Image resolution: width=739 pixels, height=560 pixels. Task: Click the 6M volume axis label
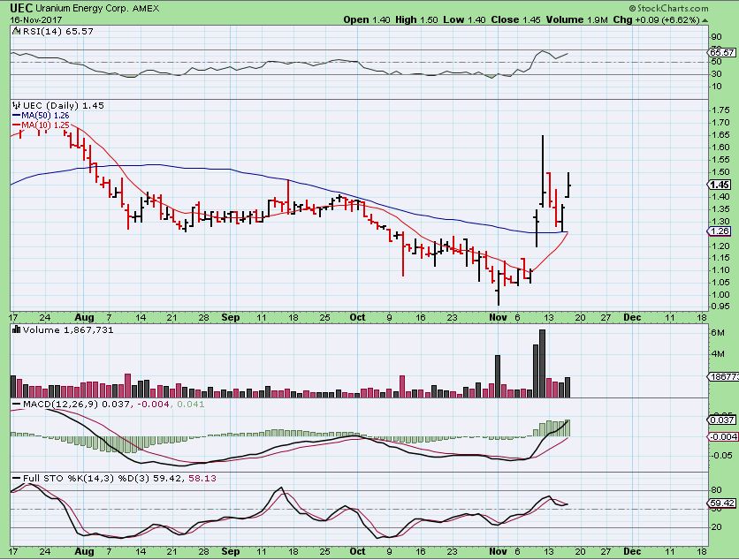point(717,332)
